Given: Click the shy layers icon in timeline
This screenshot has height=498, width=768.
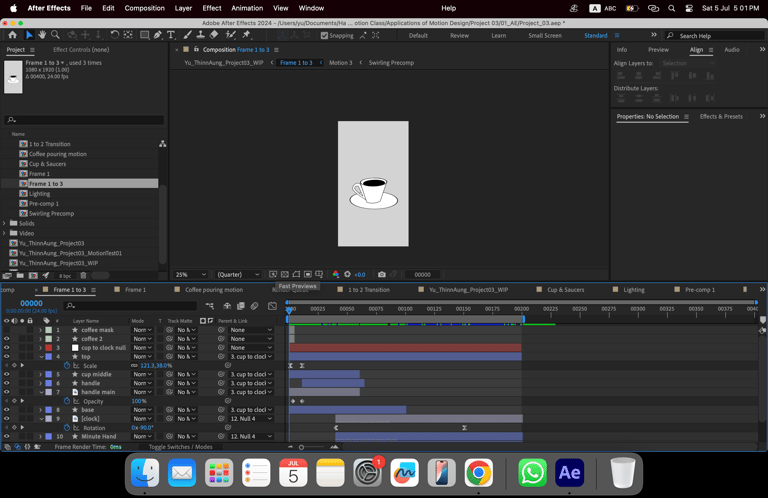Looking at the screenshot, I should (x=227, y=306).
